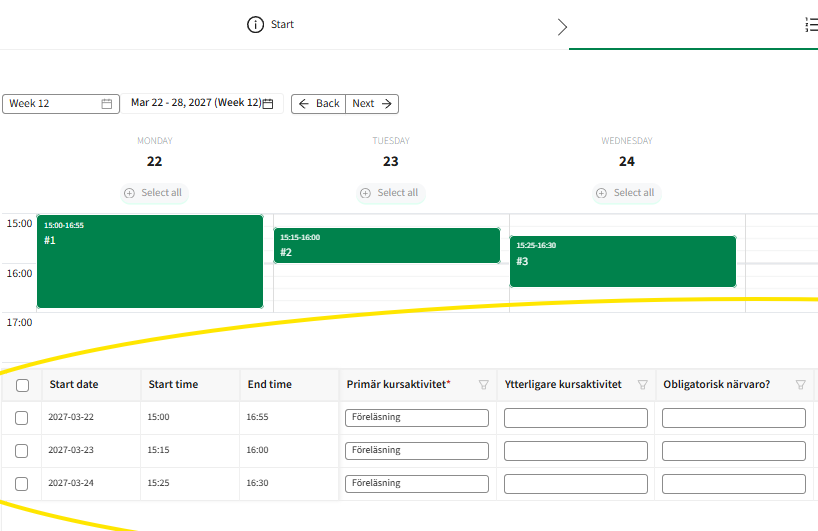This screenshot has width=818, height=531.
Task: Select calendar event #2 15:15-16:00
Action: pos(387,245)
